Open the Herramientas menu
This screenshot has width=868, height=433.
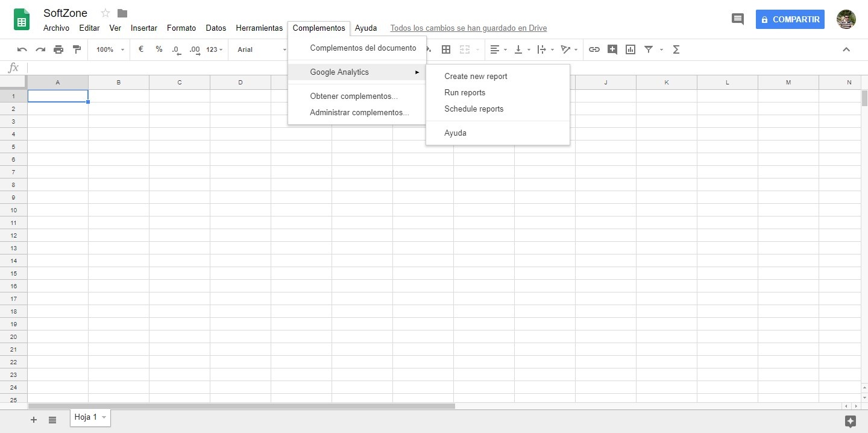259,28
